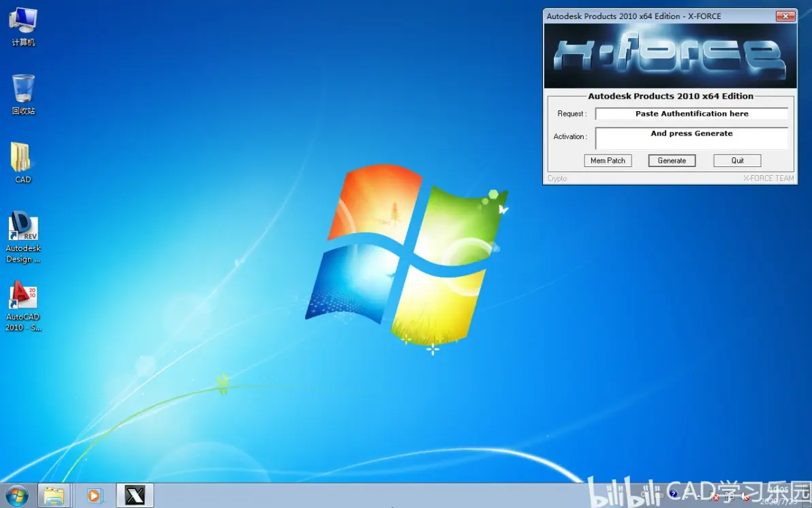Viewport: 812px width, 508px height.
Task: Launch the media player taskbar icon
Action: pos(94,496)
